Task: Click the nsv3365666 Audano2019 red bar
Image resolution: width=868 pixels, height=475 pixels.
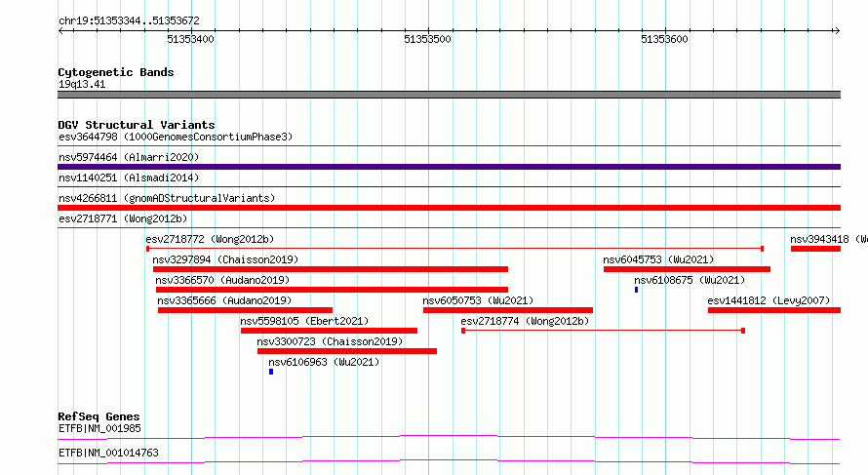Action: tap(245, 310)
